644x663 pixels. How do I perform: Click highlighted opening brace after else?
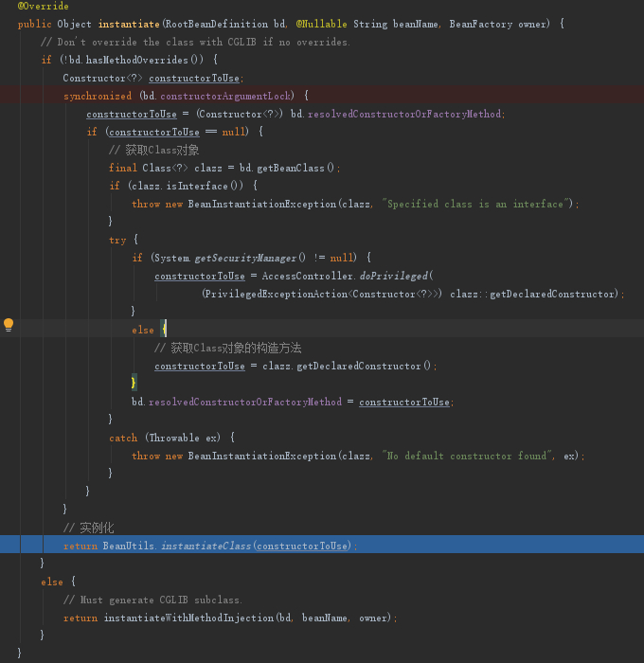click(x=164, y=329)
